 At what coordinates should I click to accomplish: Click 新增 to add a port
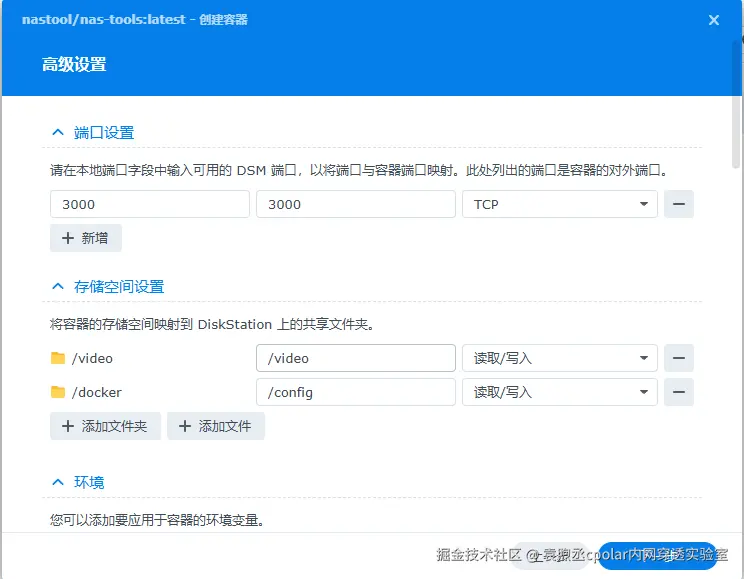[86, 238]
